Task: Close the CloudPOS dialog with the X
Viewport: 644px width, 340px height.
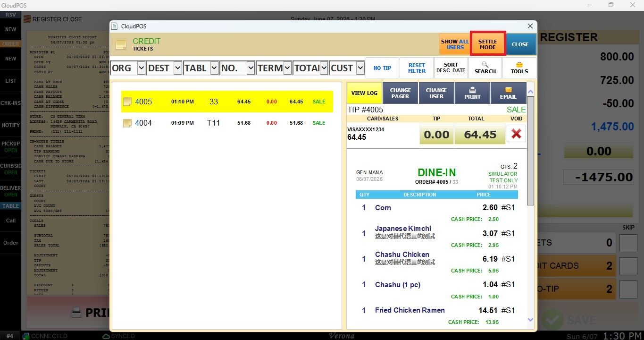Action: click(530, 26)
